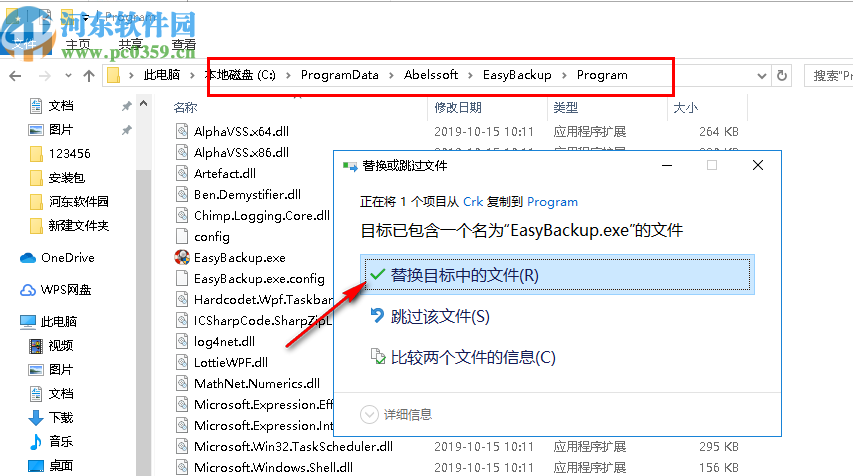The image size is (853, 476).
Task: Click the Forward navigation arrow
Action: coord(45,76)
